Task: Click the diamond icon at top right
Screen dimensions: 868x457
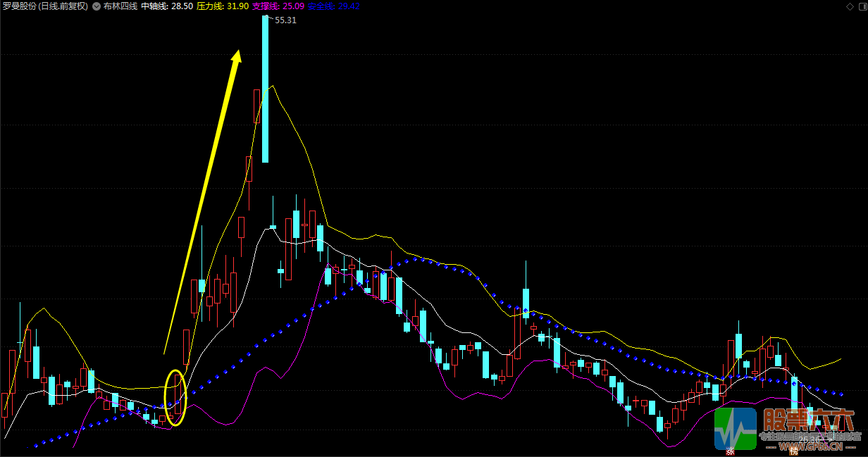Action: point(849,6)
